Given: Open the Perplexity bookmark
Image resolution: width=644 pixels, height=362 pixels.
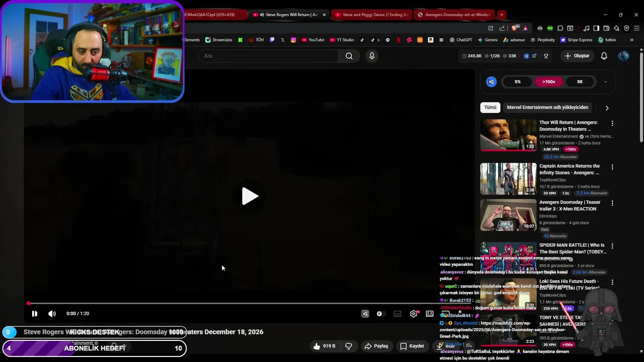Looking at the screenshot, I should (x=542, y=40).
